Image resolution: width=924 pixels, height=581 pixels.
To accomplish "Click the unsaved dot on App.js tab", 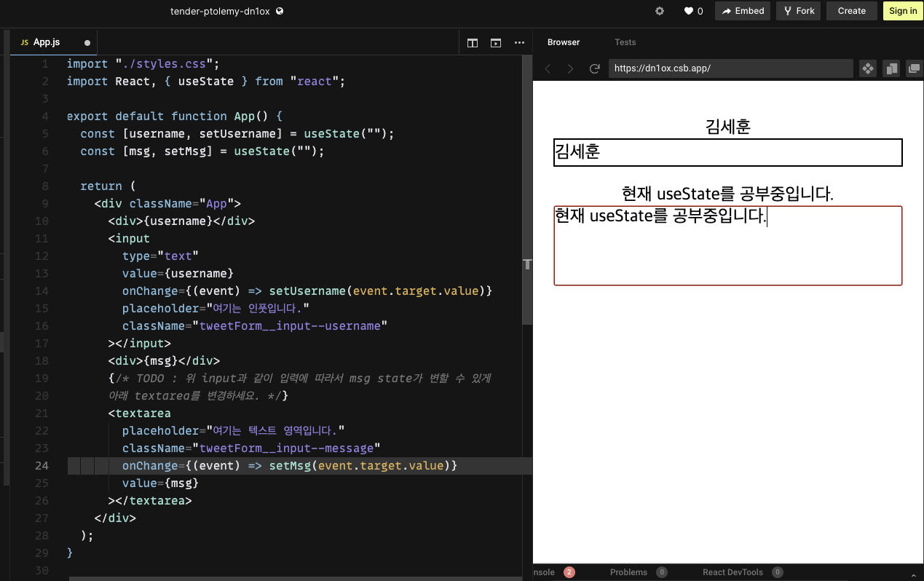I will tap(87, 43).
